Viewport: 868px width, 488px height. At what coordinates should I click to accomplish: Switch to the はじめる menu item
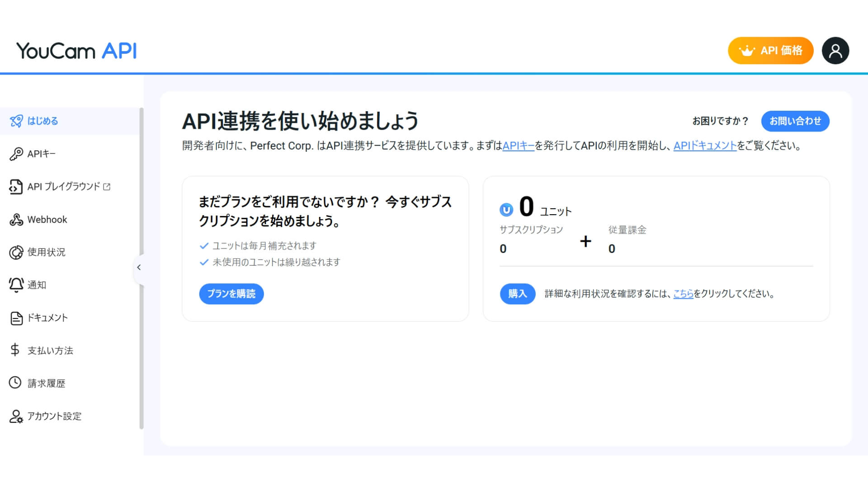point(42,121)
